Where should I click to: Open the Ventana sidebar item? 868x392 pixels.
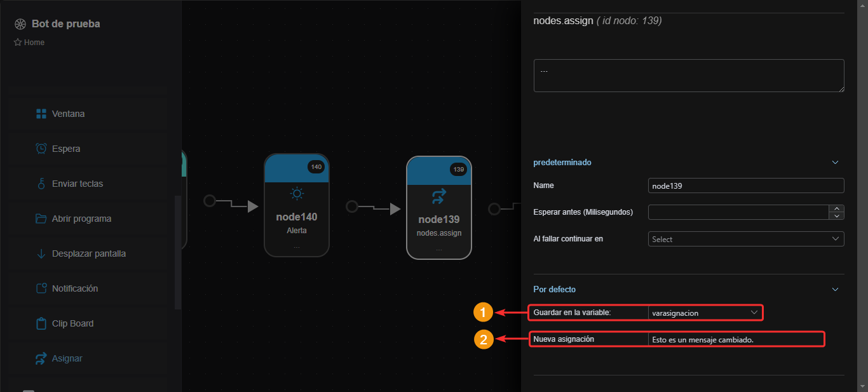tap(89, 114)
